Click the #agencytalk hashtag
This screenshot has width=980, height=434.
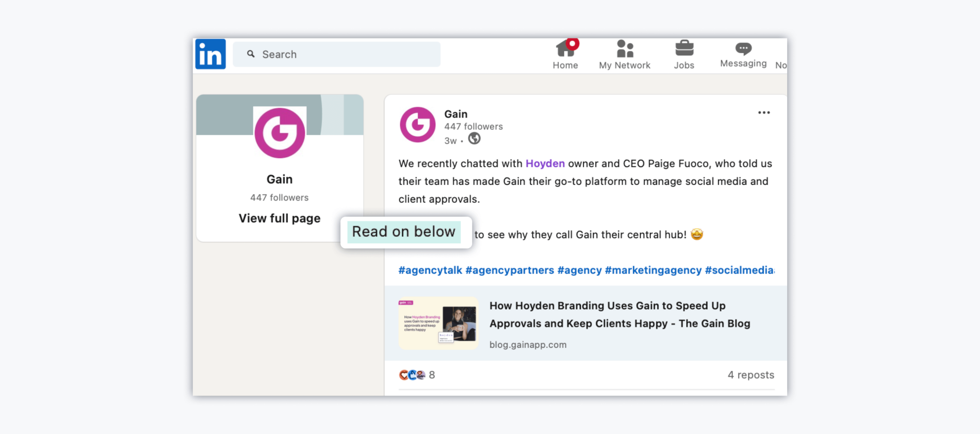(x=429, y=270)
